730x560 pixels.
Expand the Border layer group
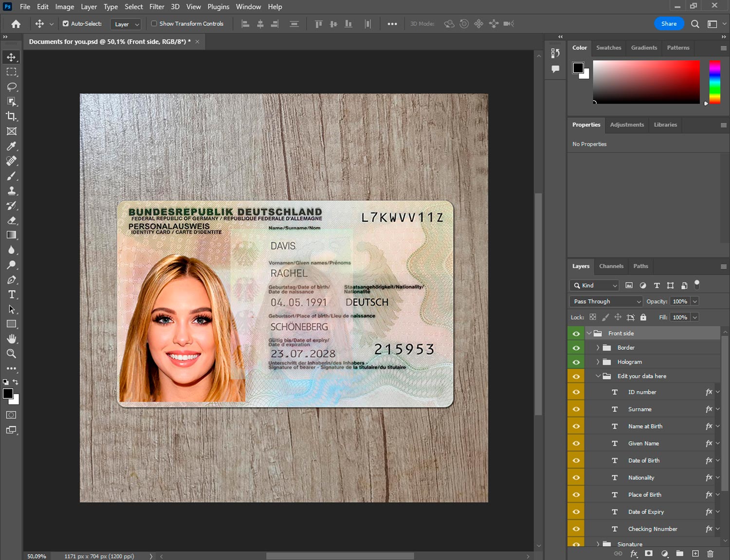598,348
